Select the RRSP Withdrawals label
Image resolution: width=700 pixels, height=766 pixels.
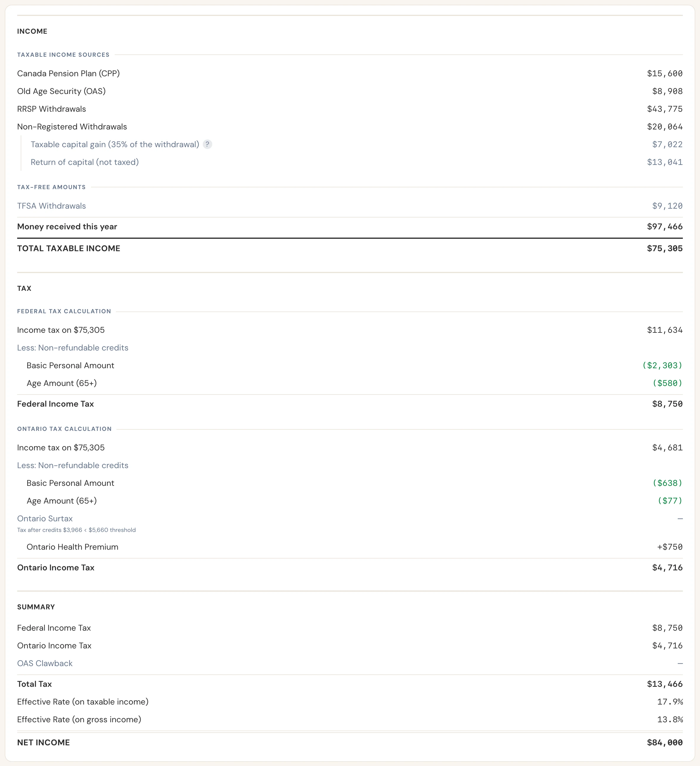click(x=51, y=109)
